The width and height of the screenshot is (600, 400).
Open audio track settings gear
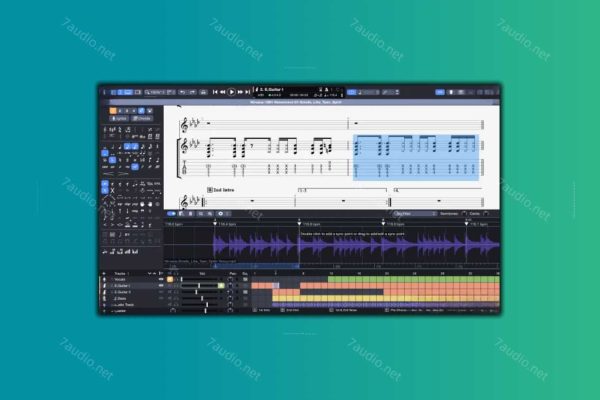click(x=220, y=214)
